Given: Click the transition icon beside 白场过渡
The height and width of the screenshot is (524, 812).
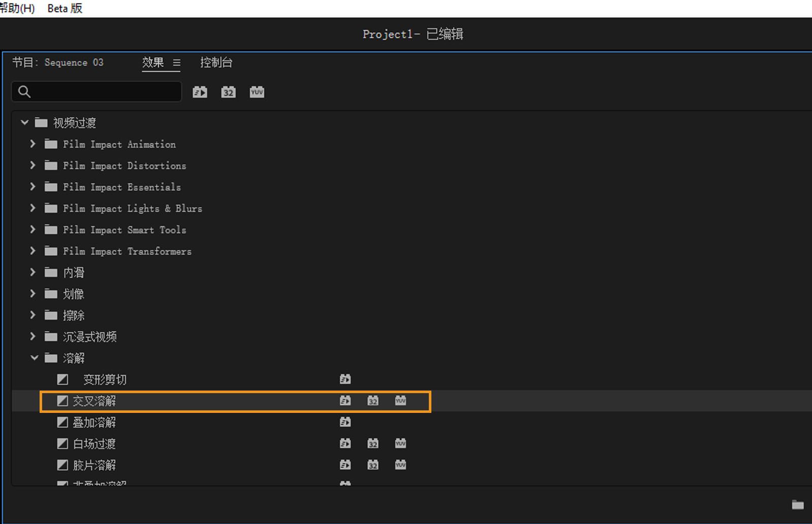Looking at the screenshot, I should point(62,444).
